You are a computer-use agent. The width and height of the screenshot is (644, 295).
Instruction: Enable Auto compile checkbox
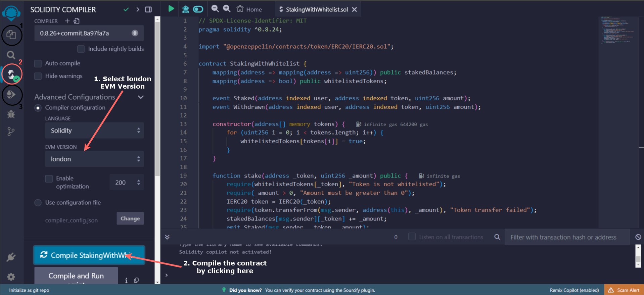38,63
